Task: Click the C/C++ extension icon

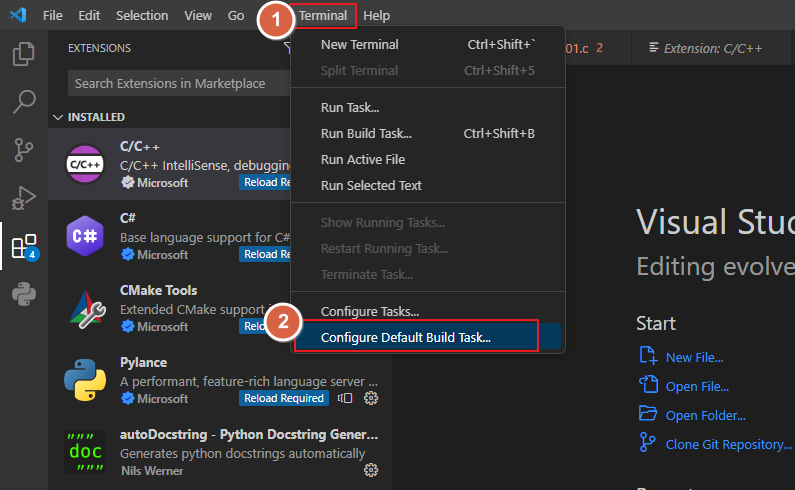Action: 85,164
